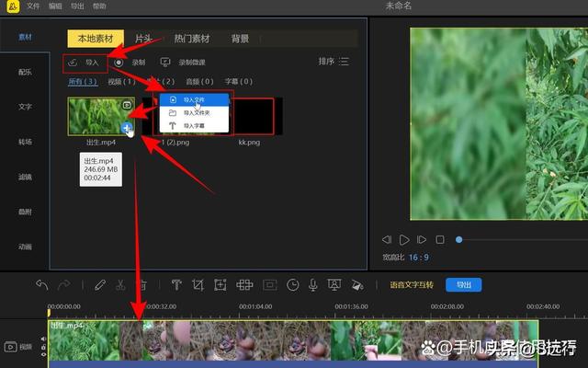The image size is (588, 368).
Task: Open the 排序 sort dropdown
Action: [x=334, y=62]
